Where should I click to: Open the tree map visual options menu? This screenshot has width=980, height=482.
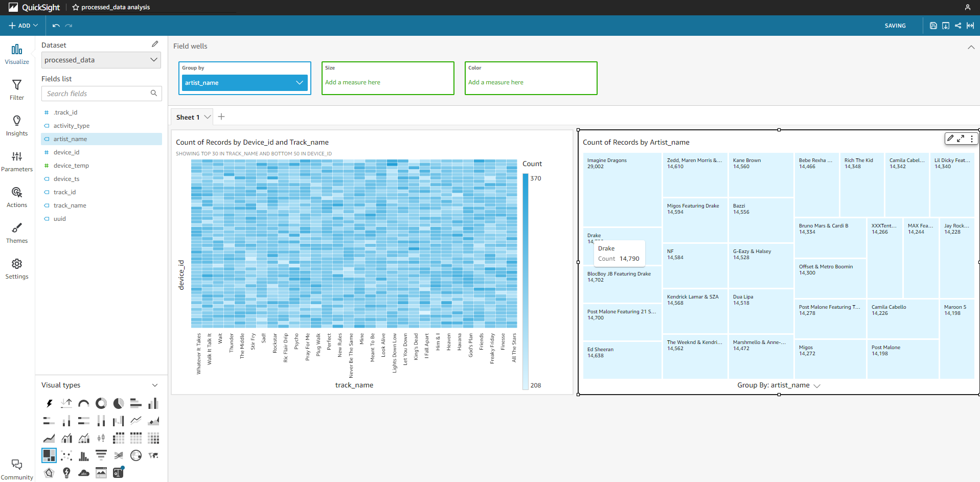(x=972, y=139)
